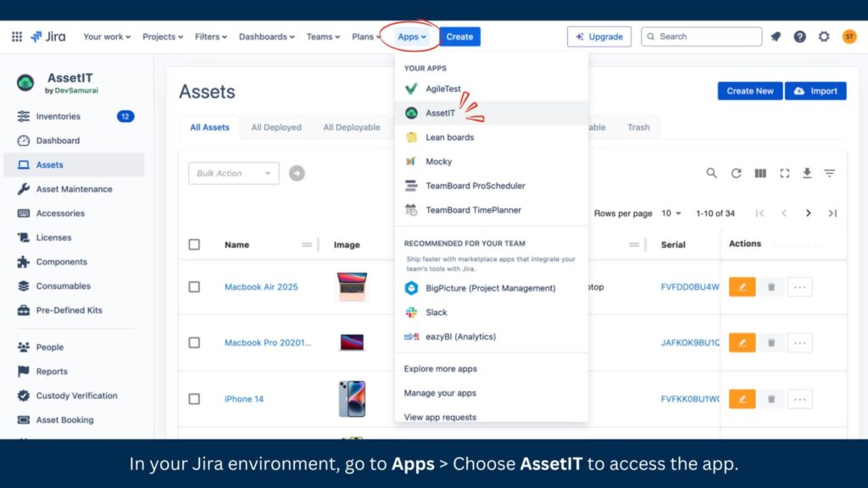Export assets using the download icon

(807, 173)
